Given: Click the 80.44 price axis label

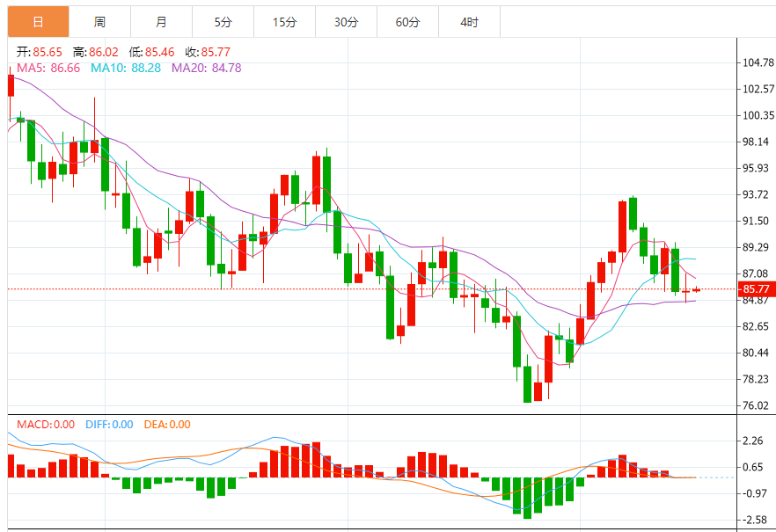Looking at the screenshot, I should 755,353.
